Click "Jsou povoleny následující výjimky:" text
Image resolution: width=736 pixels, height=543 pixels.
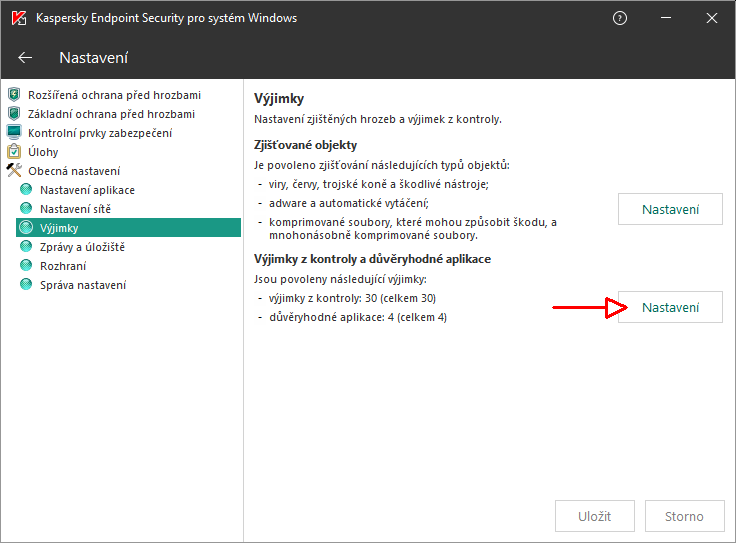(340, 279)
